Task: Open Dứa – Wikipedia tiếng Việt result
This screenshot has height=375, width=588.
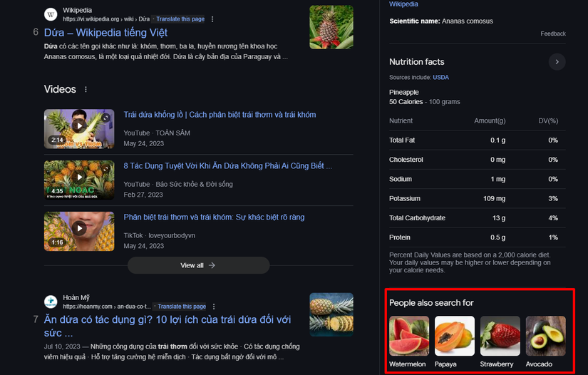Action: click(x=105, y=33)
